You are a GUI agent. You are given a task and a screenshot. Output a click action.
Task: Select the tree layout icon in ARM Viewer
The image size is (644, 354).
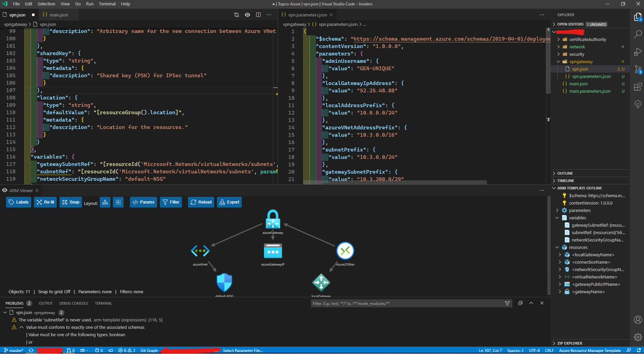[x=106, y=202]
